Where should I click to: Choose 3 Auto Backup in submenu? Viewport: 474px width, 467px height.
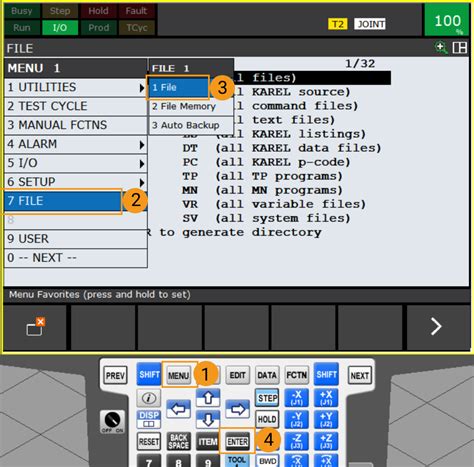pyautogui.click(x=191, y=125)
